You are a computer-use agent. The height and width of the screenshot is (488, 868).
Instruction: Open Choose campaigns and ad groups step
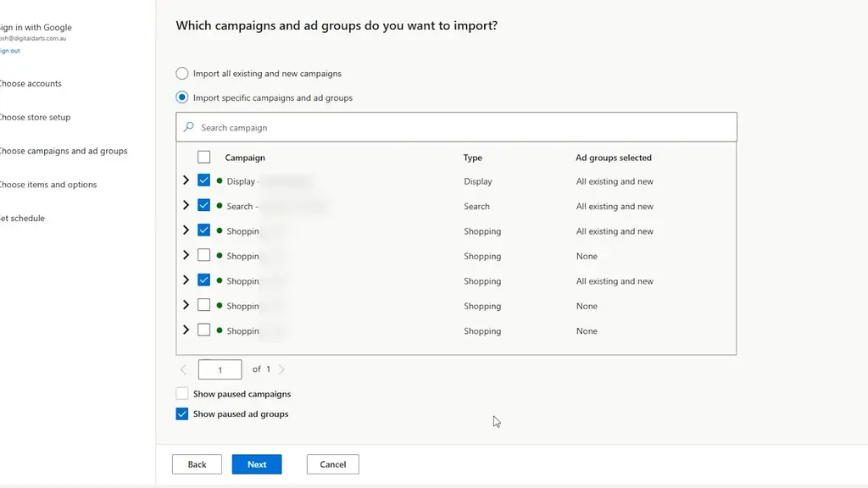[63, 151]
